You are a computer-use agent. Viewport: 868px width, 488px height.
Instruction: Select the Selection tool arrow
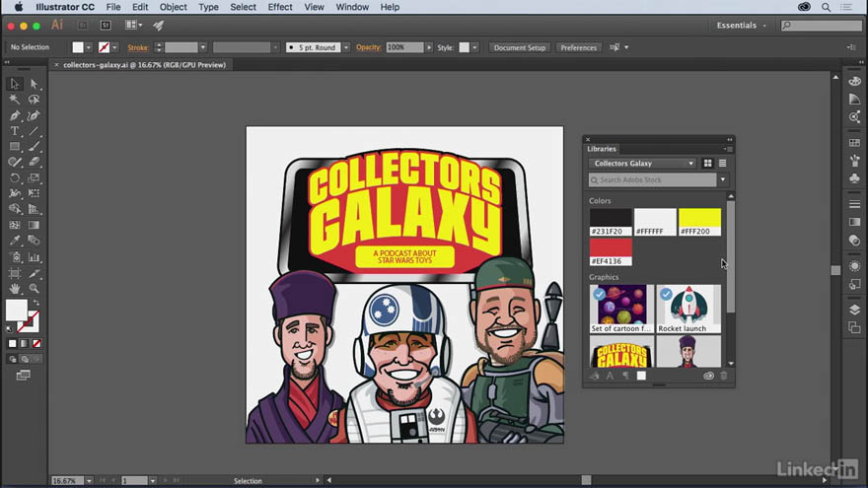(x=15, y=84)
